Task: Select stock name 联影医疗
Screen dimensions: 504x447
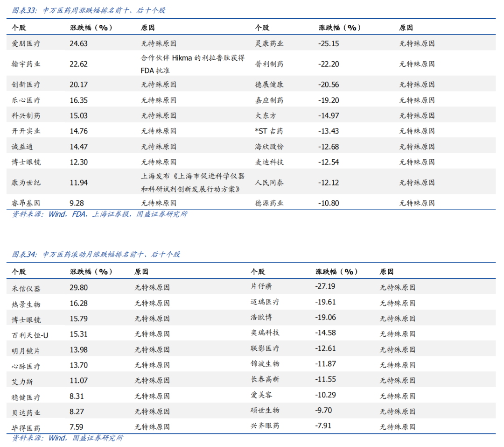Action: [x=265, y=348]
